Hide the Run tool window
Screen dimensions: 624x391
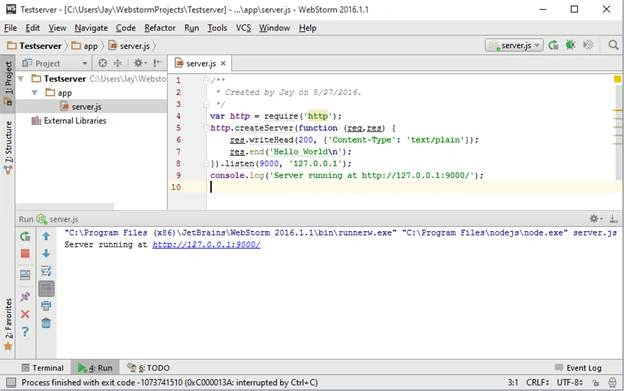614,218
